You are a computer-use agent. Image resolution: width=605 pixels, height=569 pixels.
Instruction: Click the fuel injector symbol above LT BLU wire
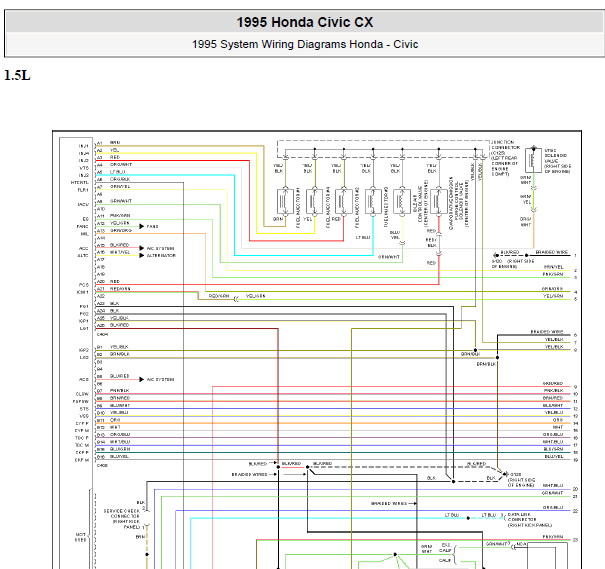(373, 201)
